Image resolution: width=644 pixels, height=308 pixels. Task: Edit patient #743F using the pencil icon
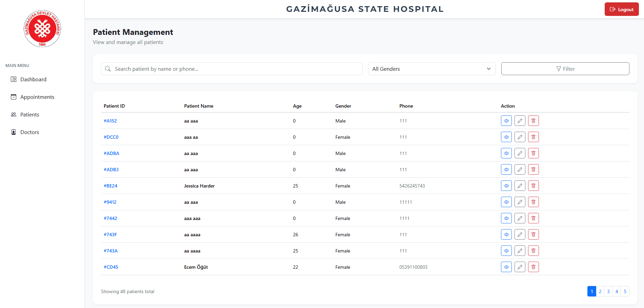[520, 235]
